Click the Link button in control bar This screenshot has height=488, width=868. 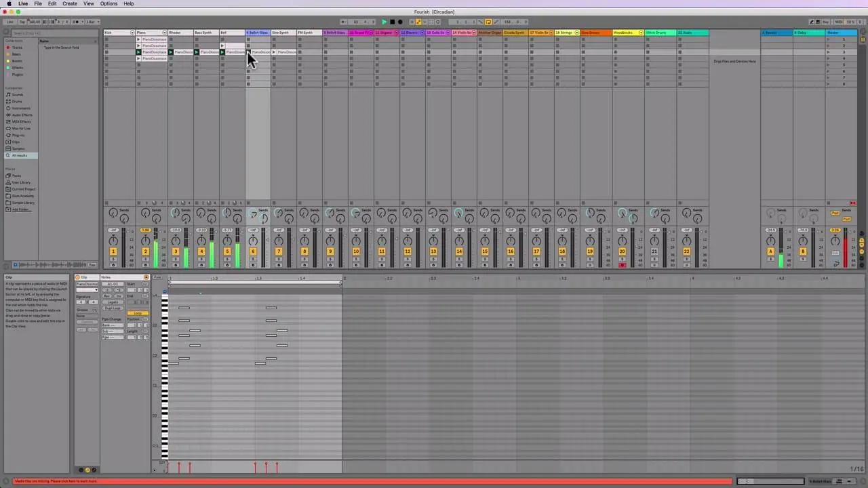[x=10, y=22]
